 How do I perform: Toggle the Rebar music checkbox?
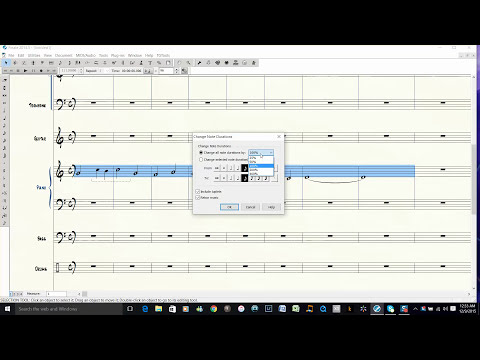click(x=197, y=198)
